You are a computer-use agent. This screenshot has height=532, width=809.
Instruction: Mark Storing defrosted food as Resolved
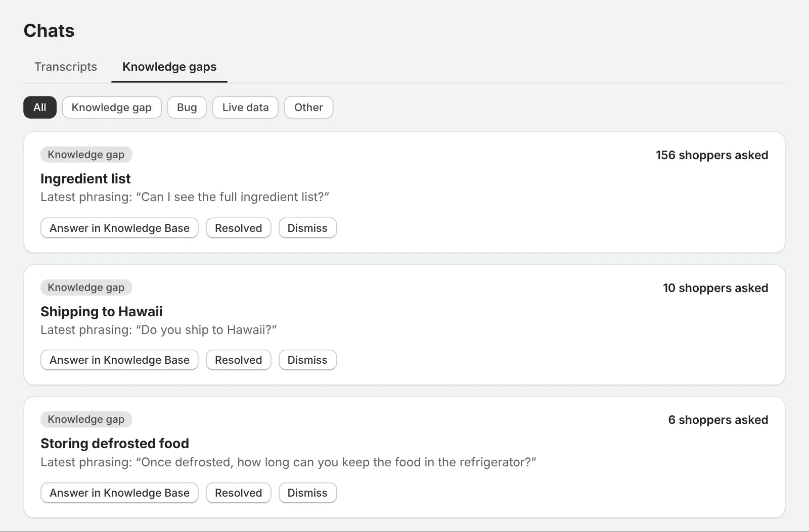pos(239,493)
